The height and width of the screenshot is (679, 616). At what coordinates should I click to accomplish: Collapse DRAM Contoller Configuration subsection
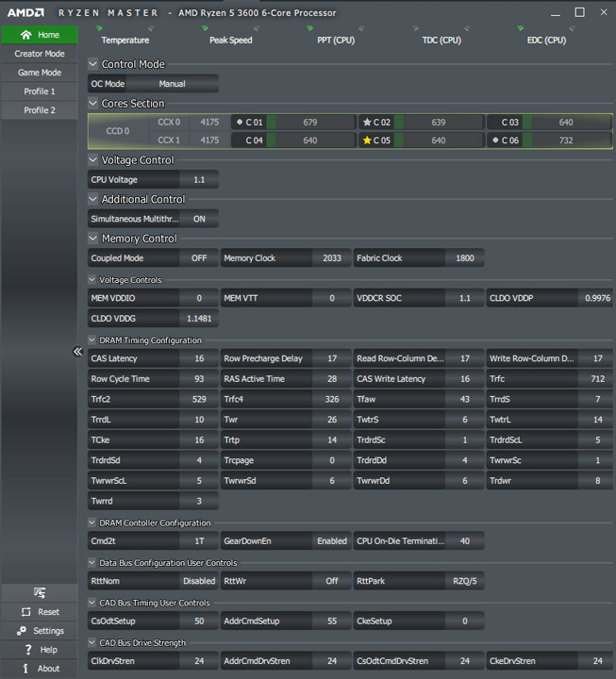[x=92, y=522]
